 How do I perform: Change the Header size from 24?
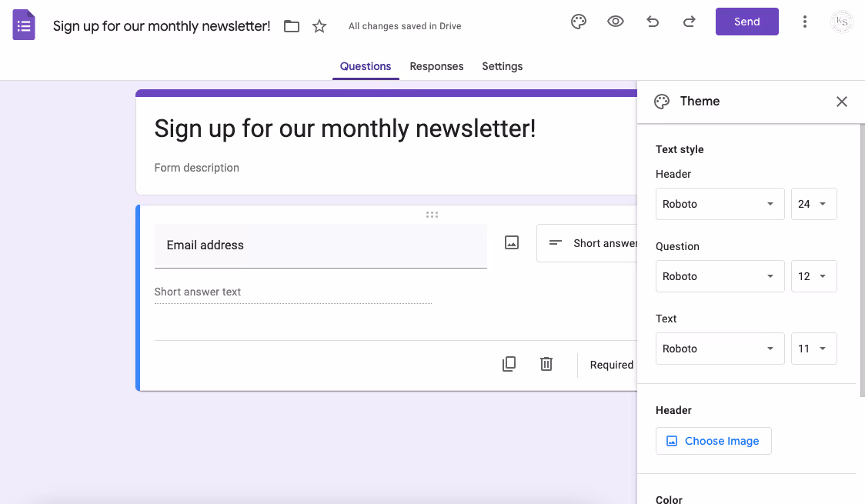tap(813, 203)
